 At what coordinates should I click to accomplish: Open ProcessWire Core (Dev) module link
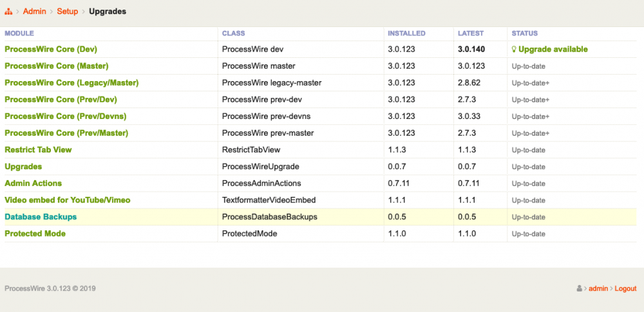(51, 49)
